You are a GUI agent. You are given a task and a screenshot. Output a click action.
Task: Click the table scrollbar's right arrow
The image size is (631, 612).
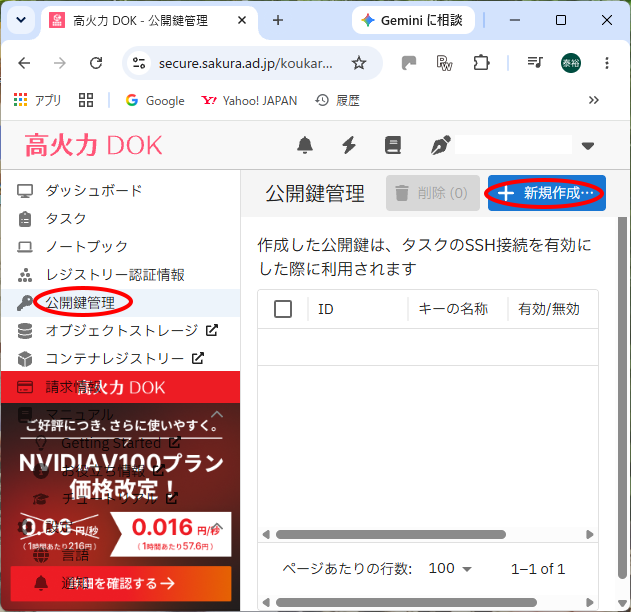click(x=590, y=534)
